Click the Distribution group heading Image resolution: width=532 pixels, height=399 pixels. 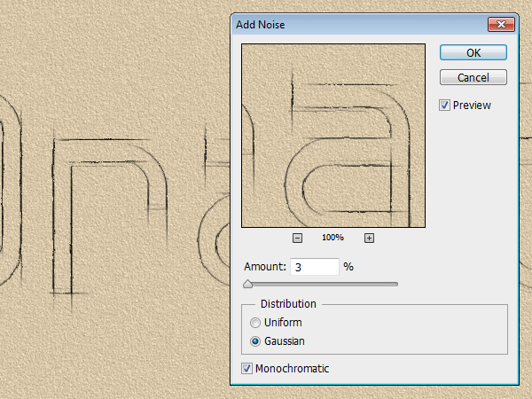coord(288,304)
